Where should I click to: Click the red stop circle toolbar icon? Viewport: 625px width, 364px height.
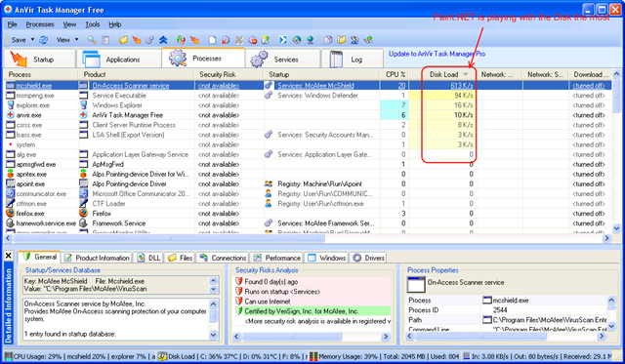pyautogui.click(x=252, y=40)
